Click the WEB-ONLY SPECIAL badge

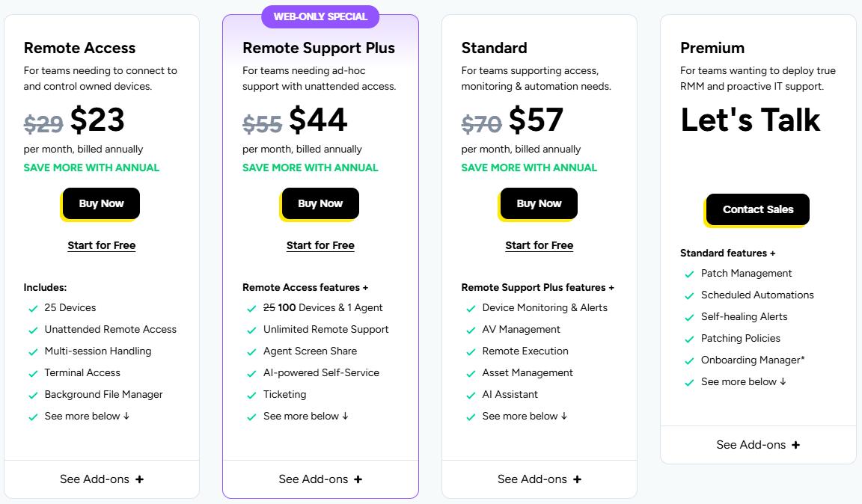coord(320,16)
